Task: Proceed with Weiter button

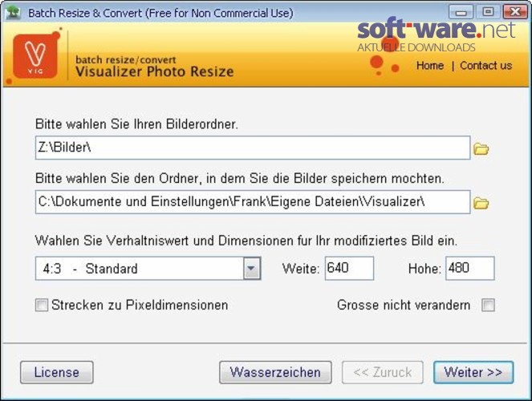Action: click(x=473, y=372)
